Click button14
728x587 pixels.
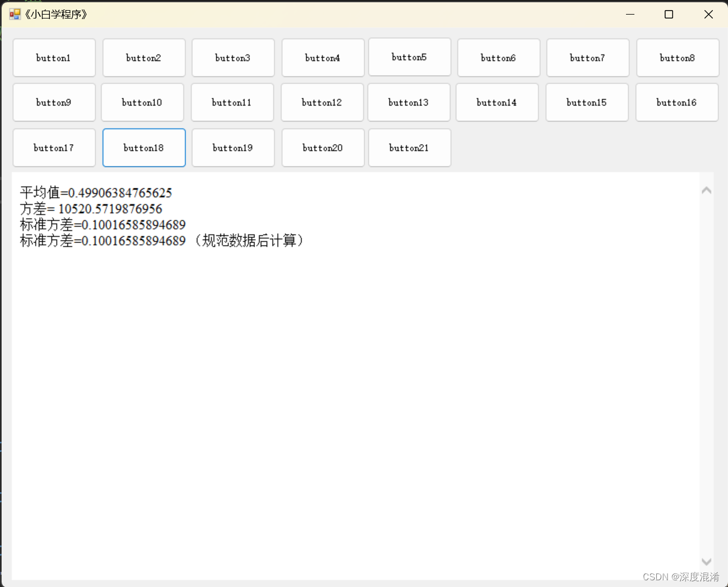coord(497,103)
